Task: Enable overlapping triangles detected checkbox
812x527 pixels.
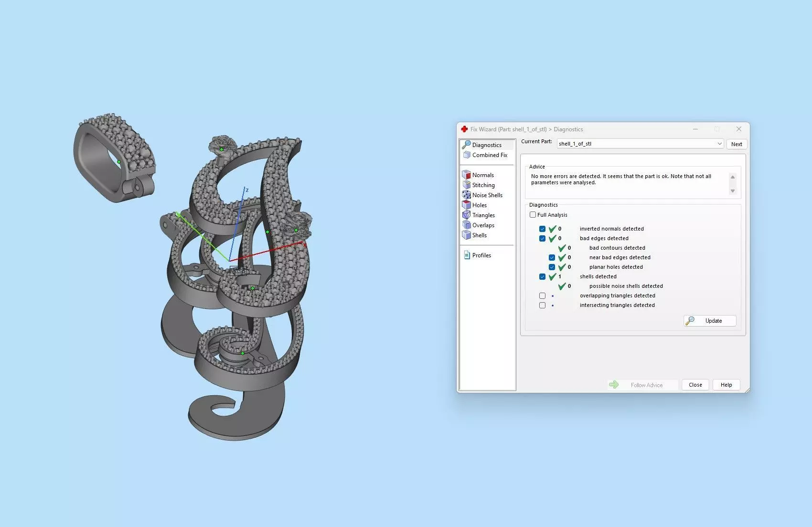Action: click(x=542, y=296)
